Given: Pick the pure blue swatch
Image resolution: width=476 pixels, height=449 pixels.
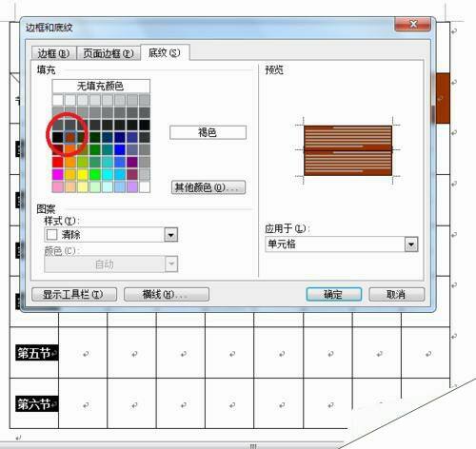Looking at the screenshot, I should [x=119, y=149].
